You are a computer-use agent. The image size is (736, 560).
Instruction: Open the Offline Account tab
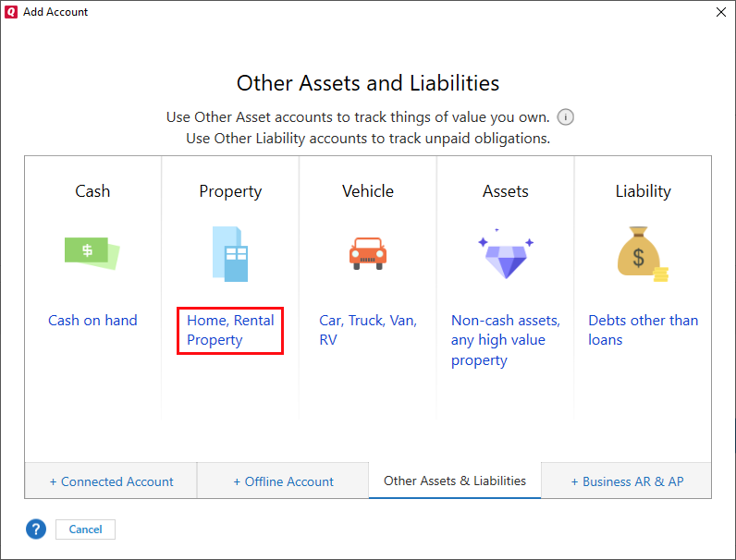point(283,481)
